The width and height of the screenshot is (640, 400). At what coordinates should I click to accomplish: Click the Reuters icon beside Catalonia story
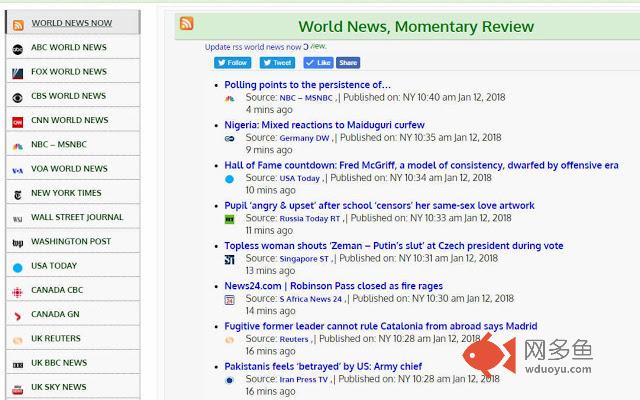(x=230, y=340)
